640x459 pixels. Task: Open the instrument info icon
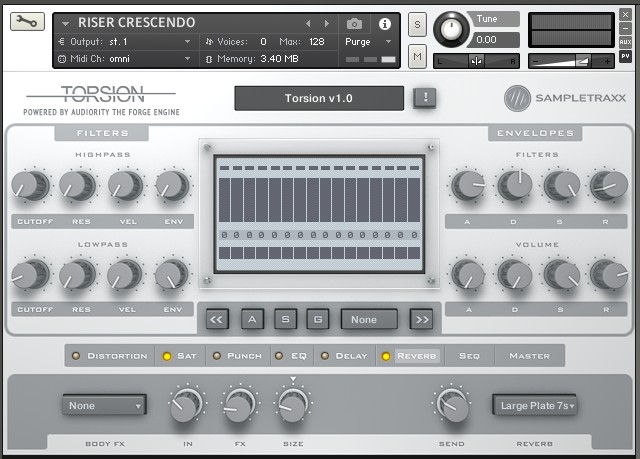point(384,23)
